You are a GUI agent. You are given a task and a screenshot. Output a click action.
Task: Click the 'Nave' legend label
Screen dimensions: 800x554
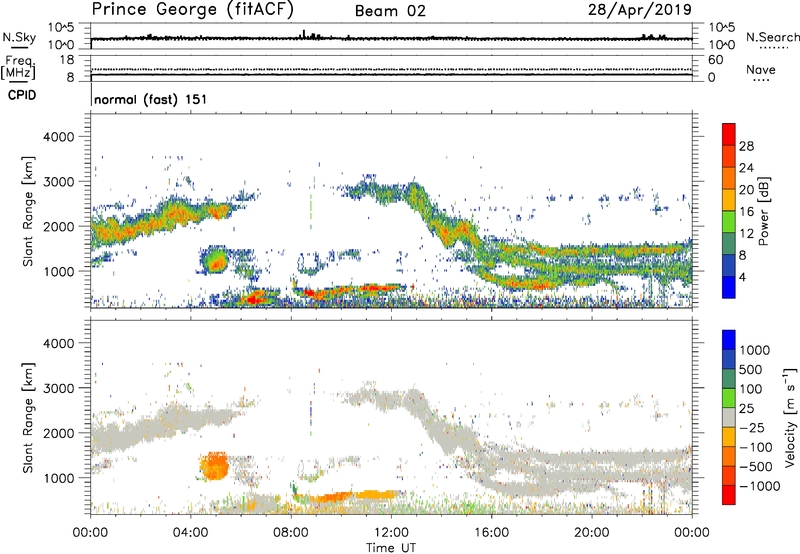click(761, 69)
